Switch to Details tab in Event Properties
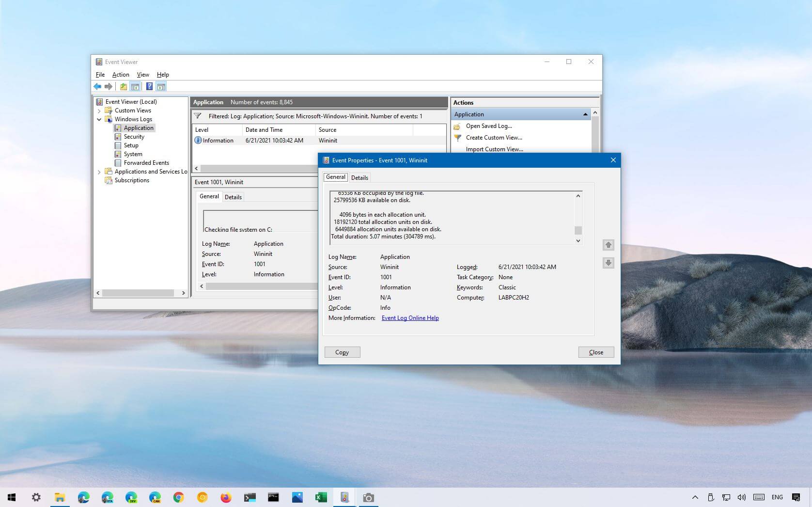The height and width of the screenshot is (507, 812). pyautogui.click(x=359, y=178)
